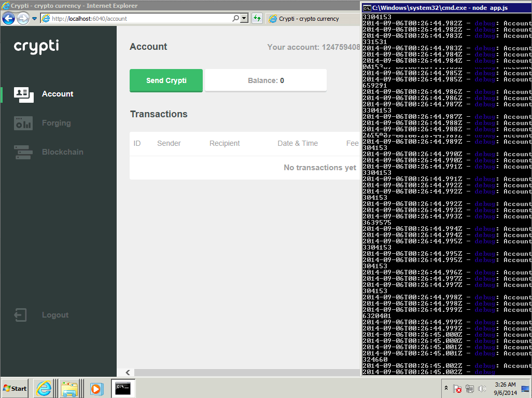532x398 pixels.
Task: Select Forging in the sidebar menu
Action: [x=57, y=123]
